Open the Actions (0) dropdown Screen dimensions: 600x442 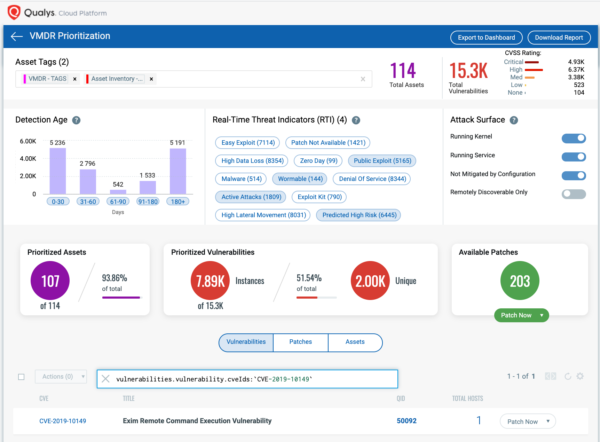(60, 377)
